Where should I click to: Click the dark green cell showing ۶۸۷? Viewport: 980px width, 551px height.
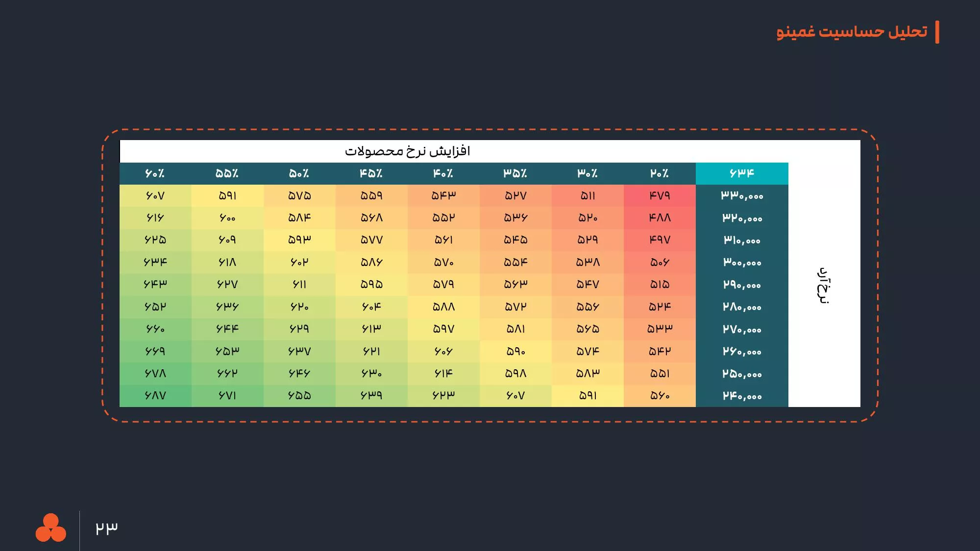155,396
